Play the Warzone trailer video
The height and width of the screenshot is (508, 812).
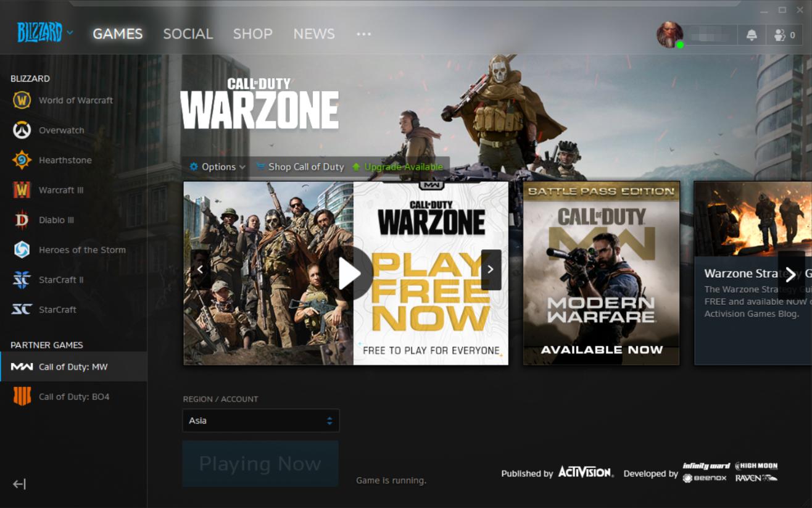(x=349, y=273)
